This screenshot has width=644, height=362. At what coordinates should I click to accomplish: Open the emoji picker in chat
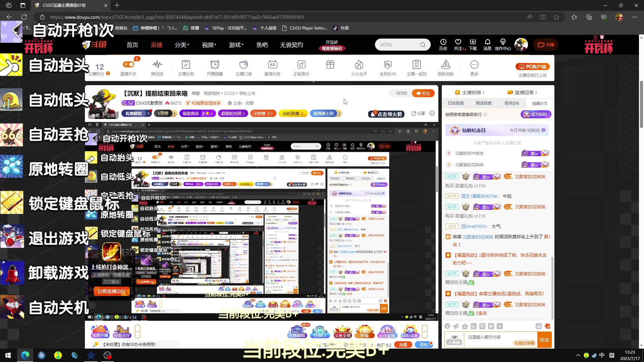[447, 326]
